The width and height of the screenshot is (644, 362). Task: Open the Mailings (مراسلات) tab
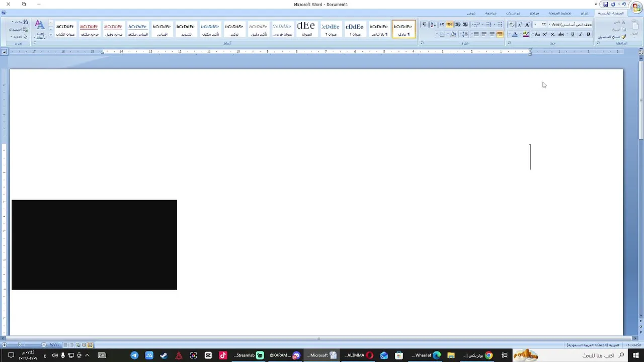click(513, 14)
